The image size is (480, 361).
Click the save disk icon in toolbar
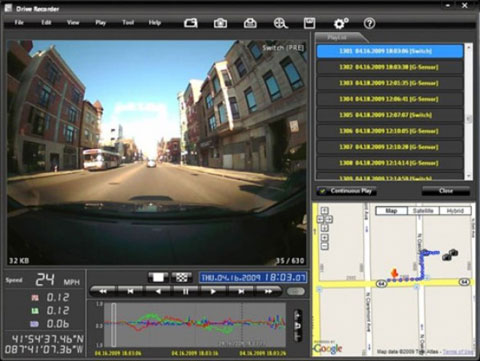(x=310, y=23)
